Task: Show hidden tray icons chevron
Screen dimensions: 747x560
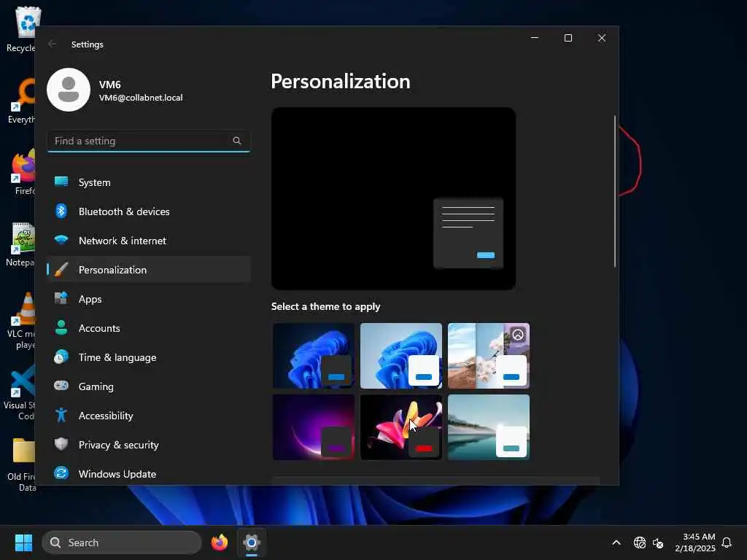Action: [616, 542]
